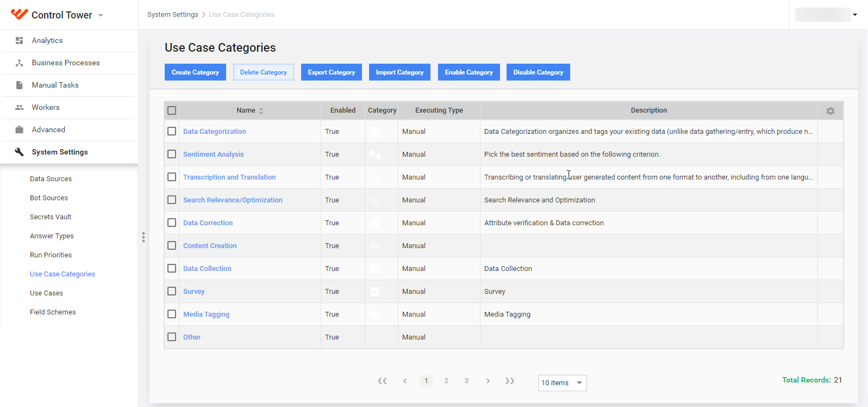
Task: Click the System Settings wrench icon
Action: [x=20, y=152]
